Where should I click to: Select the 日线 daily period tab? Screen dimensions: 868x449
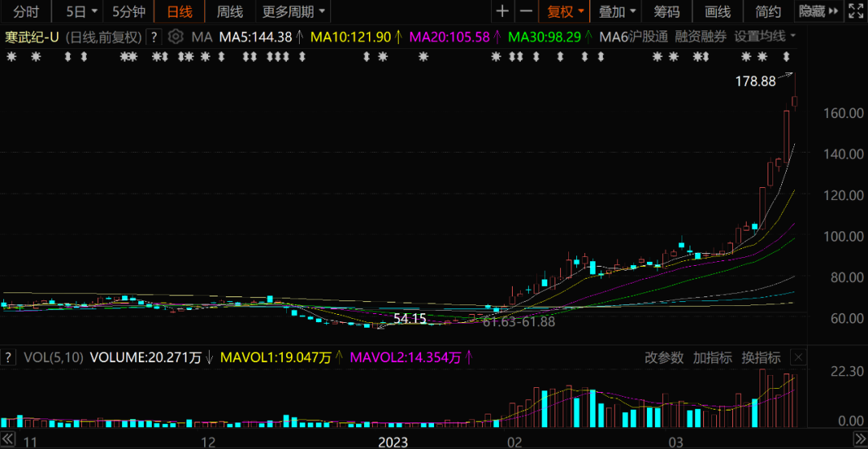pos(178,11)
